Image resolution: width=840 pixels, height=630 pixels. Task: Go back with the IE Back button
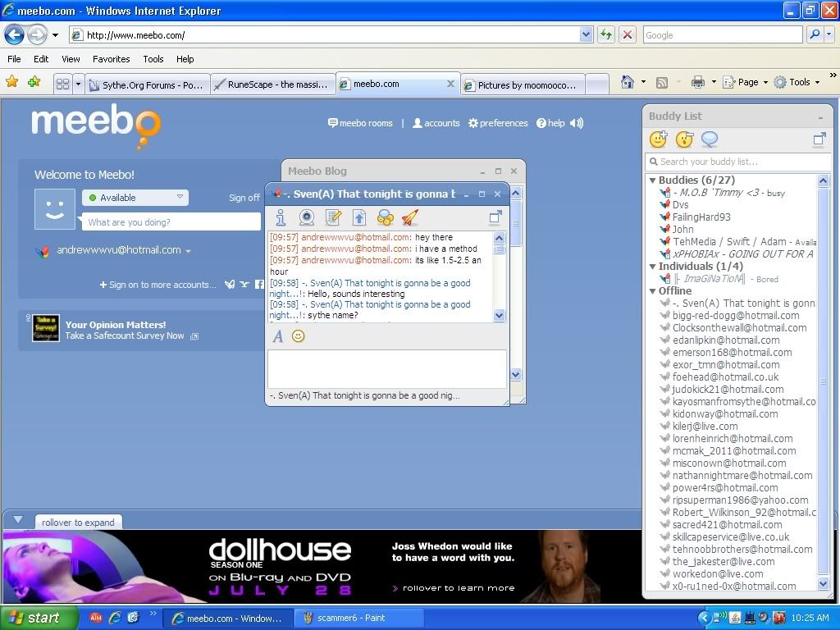click(x=15, y=35)
